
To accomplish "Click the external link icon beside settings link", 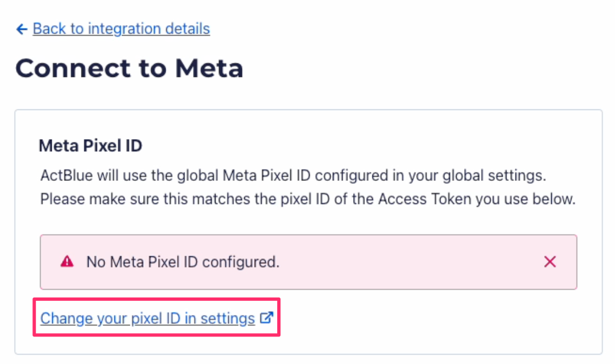I will (267, 318).
